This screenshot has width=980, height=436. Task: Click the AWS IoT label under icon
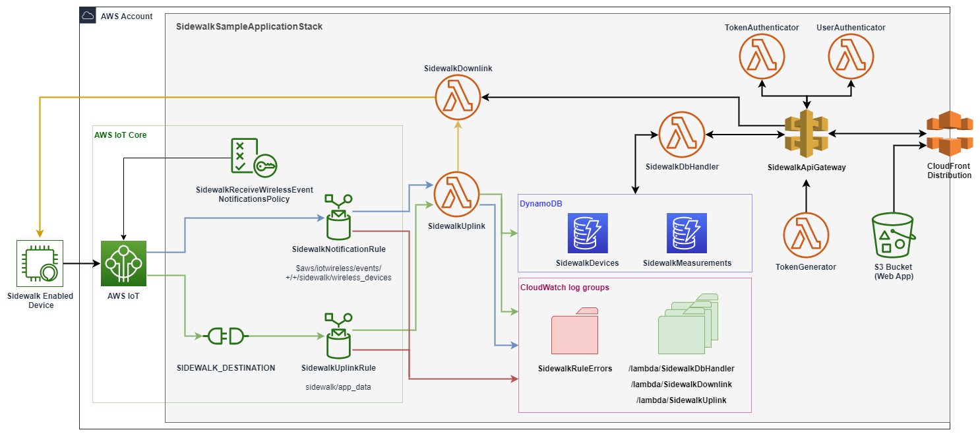pyautogui.click(x=123, y=296)
